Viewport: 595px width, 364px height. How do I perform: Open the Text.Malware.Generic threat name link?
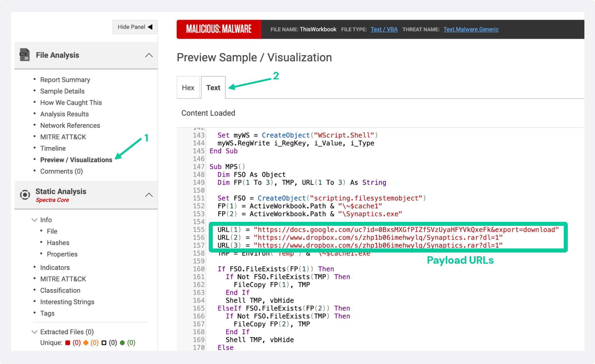(x=471, y=29)
